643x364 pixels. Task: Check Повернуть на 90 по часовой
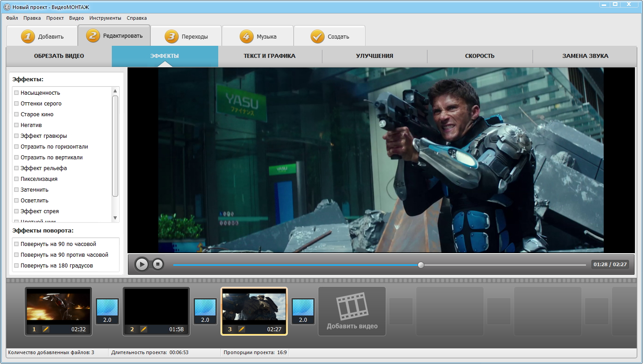pos(17,244)
